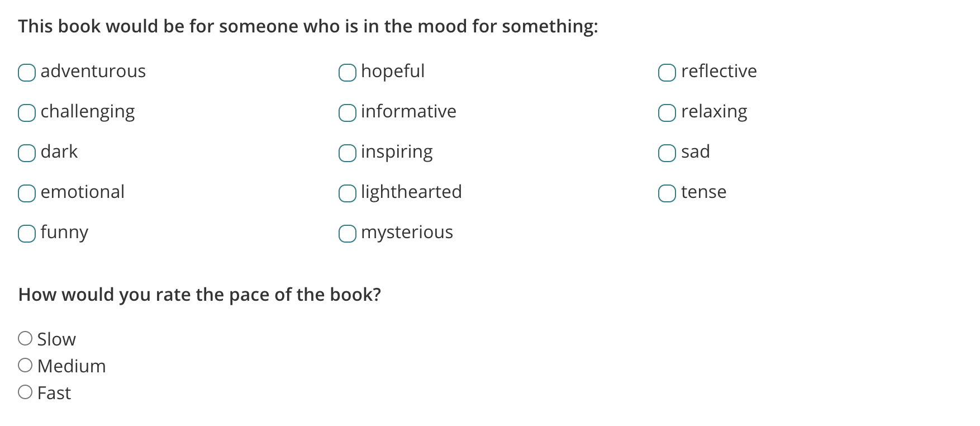Select the inspiring mood option

(x=347, y=153)
